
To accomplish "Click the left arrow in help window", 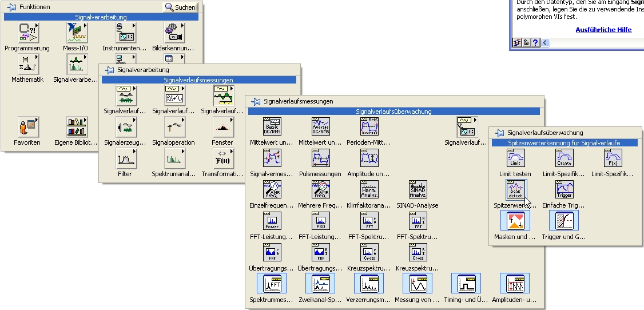I will click(544, 43).
